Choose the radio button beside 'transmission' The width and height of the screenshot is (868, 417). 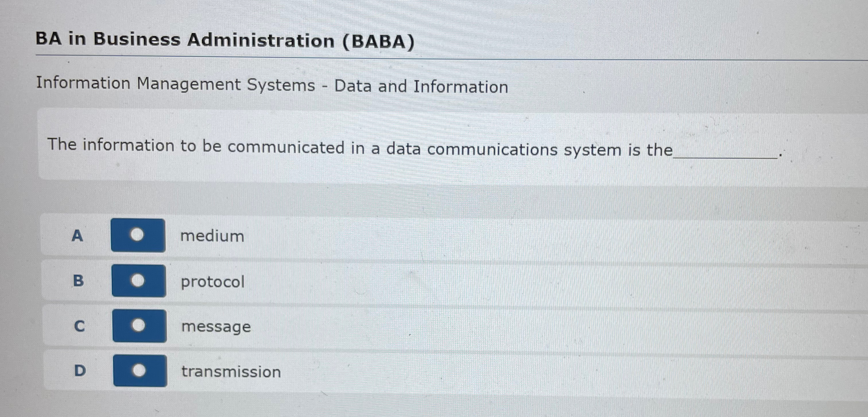point(140,371)
